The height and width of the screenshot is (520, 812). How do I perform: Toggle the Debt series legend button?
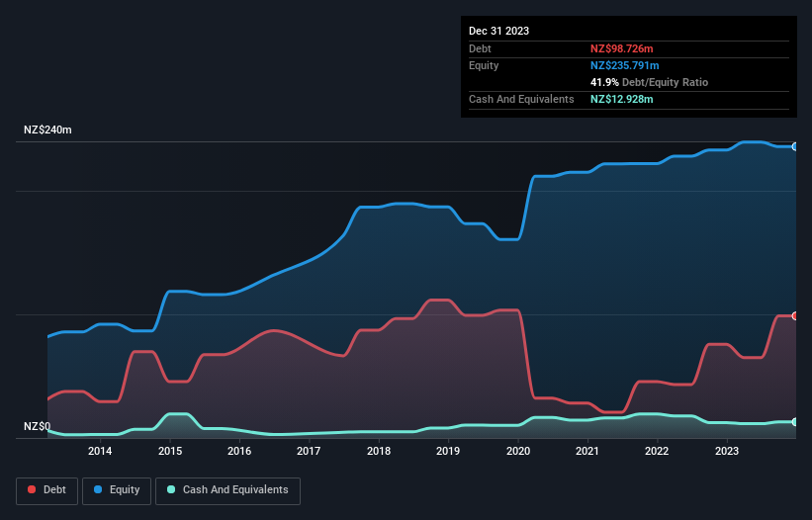[x=47, y=490]
